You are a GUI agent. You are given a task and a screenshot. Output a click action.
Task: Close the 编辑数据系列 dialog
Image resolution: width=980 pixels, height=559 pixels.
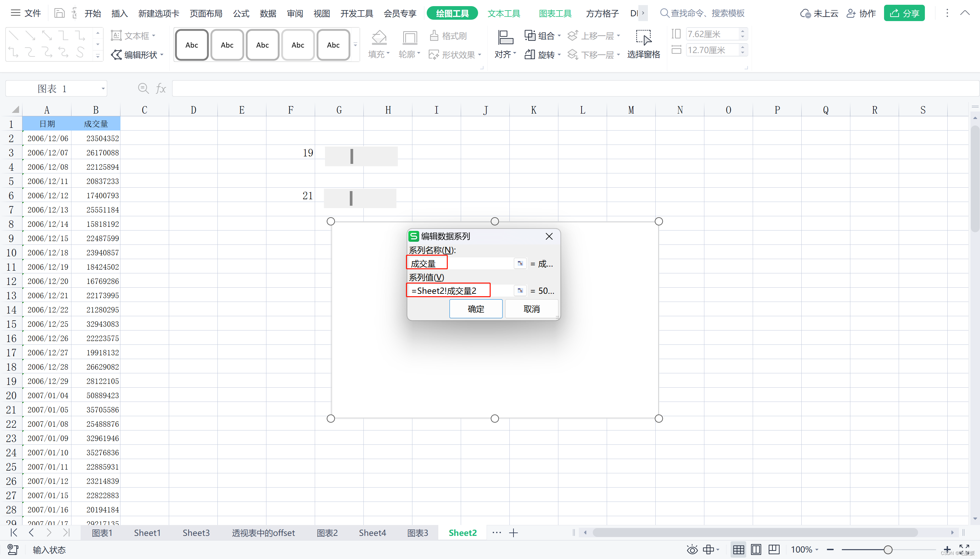(x=549, y=236)
